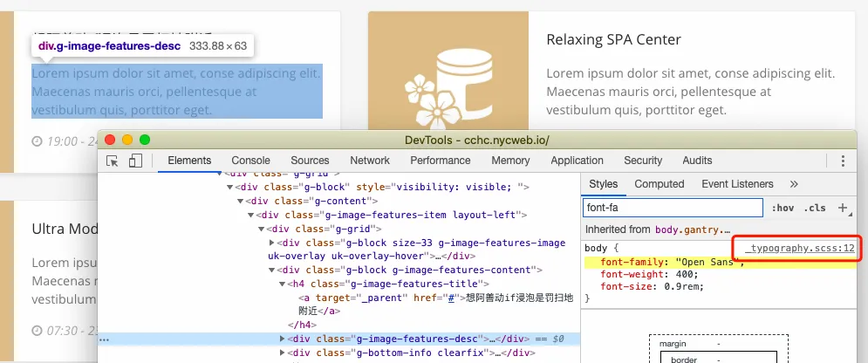Collapse the g-image-features-item layout-left div

click(250, 215)
